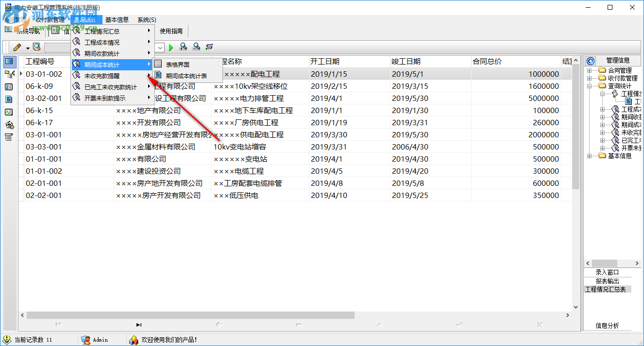Click the blue back arrow on 管理信息 panel
The width and height of the screenshot is (644, 346).
pyautogui.click(x=590, y=60)
